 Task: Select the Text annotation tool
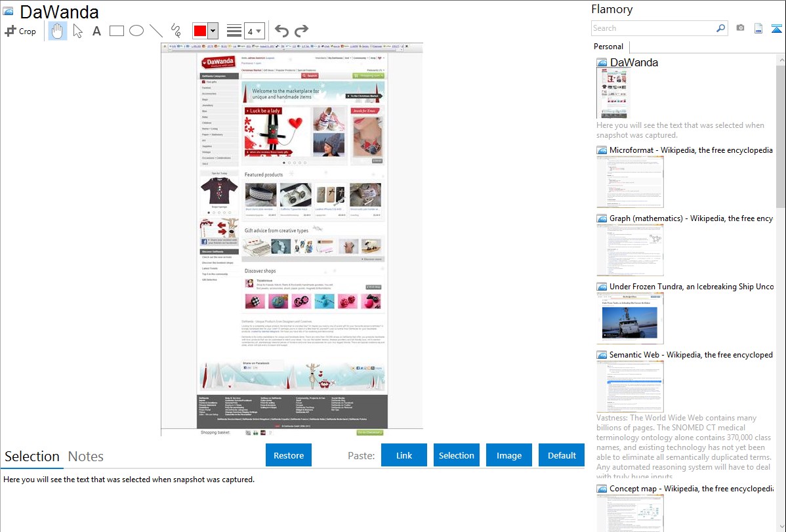coord(96,31)
